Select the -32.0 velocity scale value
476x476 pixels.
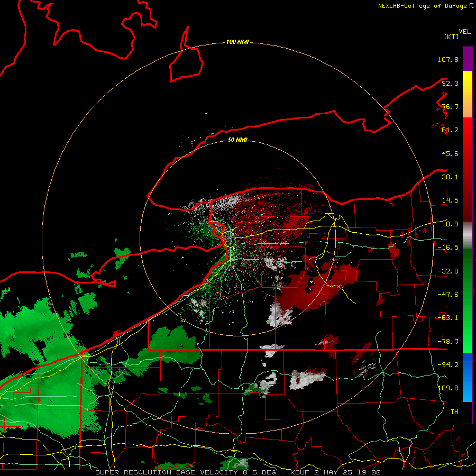coord(448,271)
